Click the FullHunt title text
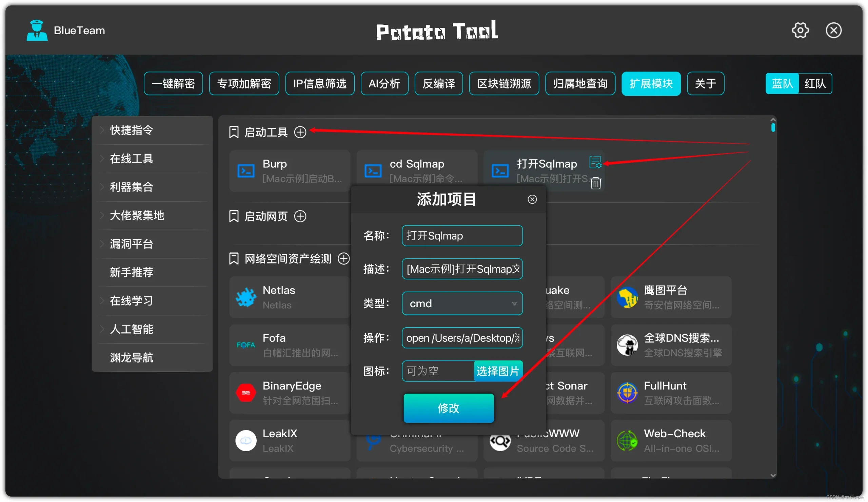The height and width of the screenshot is (502, 868). point(665,386)
